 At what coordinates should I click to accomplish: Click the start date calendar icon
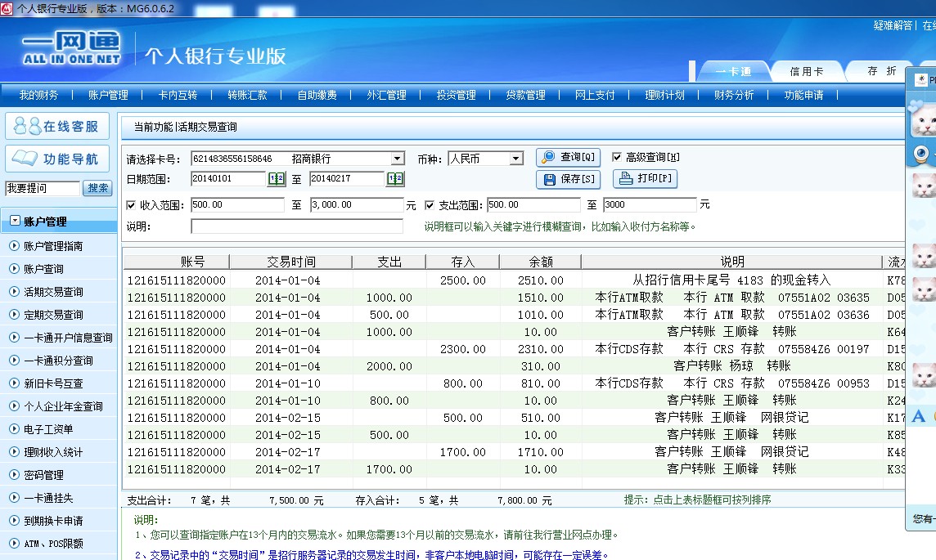point(277,179)
